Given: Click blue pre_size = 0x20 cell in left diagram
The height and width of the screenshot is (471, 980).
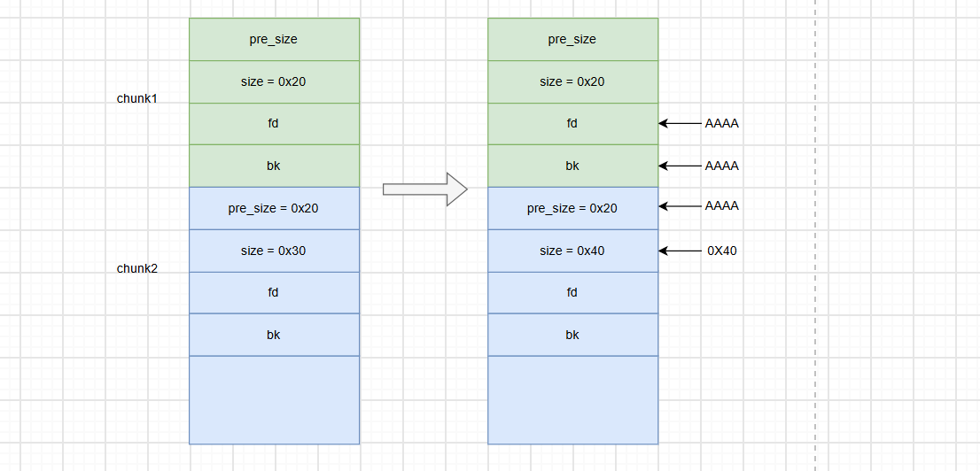Looking at the screenshot, I should [x=275, y=209].
